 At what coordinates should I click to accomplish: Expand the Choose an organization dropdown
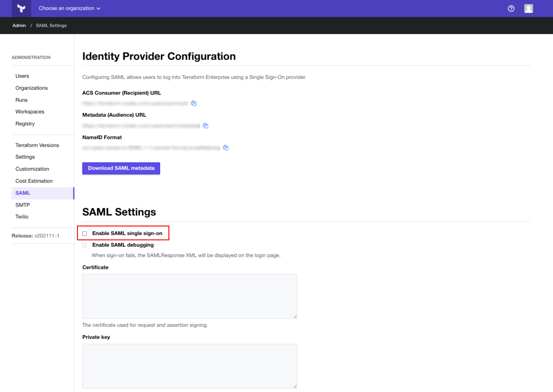pos(69,8)
